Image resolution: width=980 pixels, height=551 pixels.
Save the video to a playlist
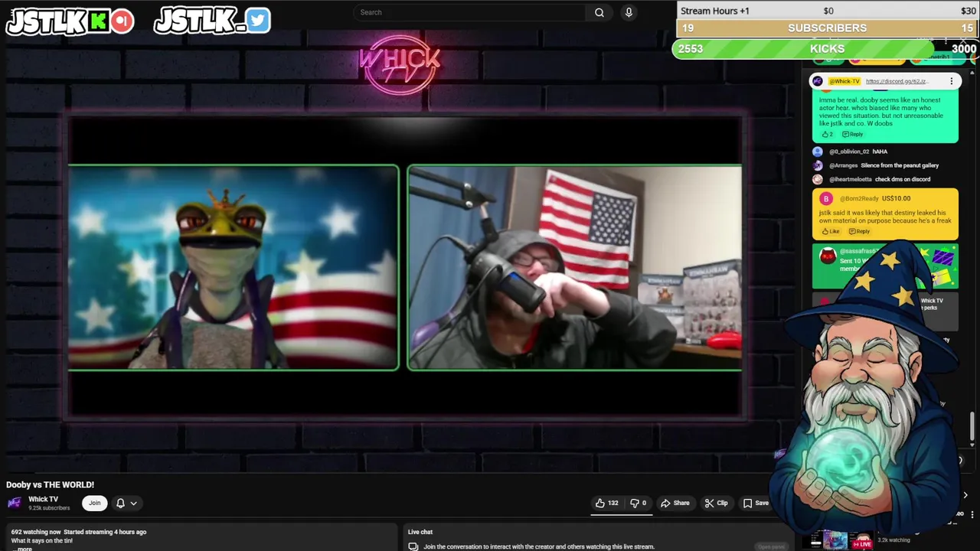(x=756, y=503)
